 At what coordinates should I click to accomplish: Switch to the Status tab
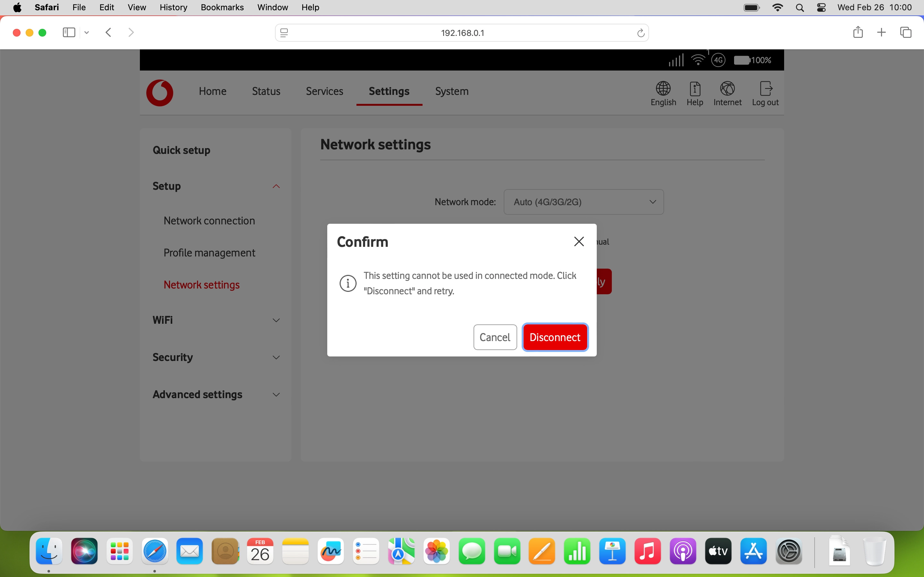pyautogui.click(x=266, y=91)
